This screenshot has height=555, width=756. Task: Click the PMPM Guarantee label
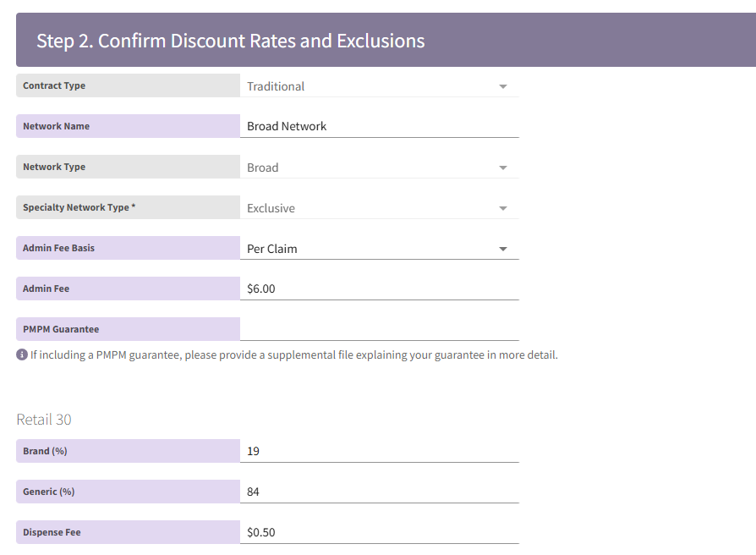[x=61, y=329]
